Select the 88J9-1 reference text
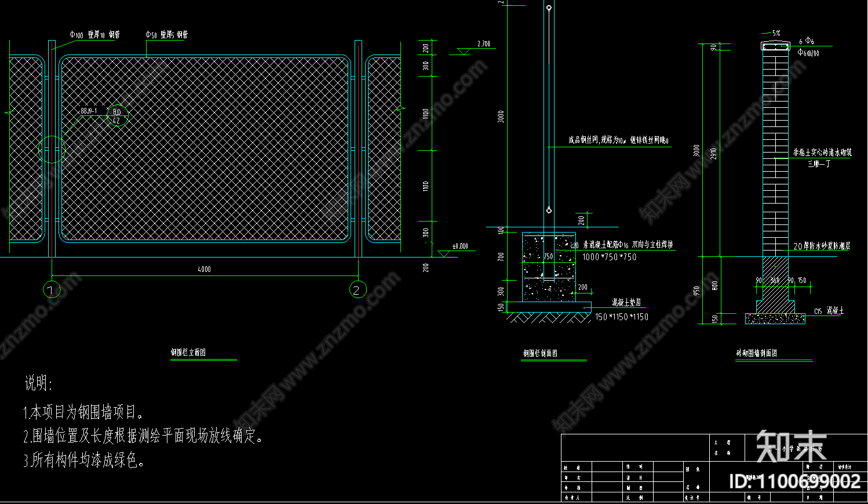The image size is (868, 504). [x=89, y=111]
